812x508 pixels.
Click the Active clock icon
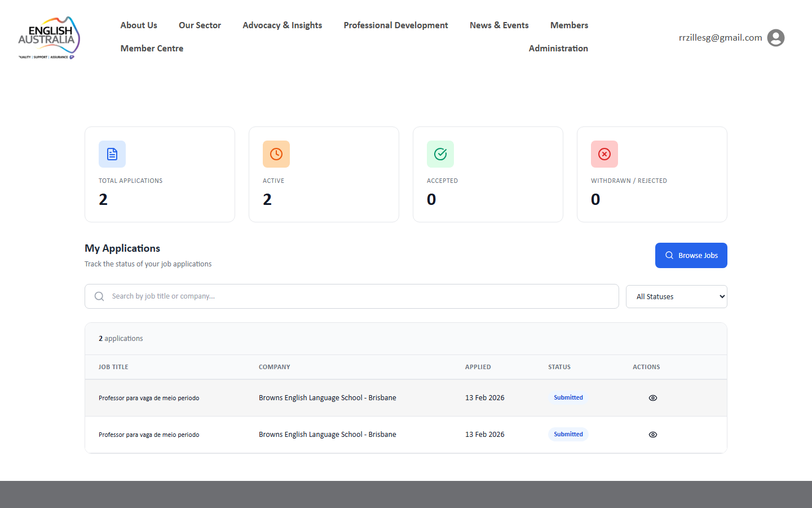click(x=276, y=154)
